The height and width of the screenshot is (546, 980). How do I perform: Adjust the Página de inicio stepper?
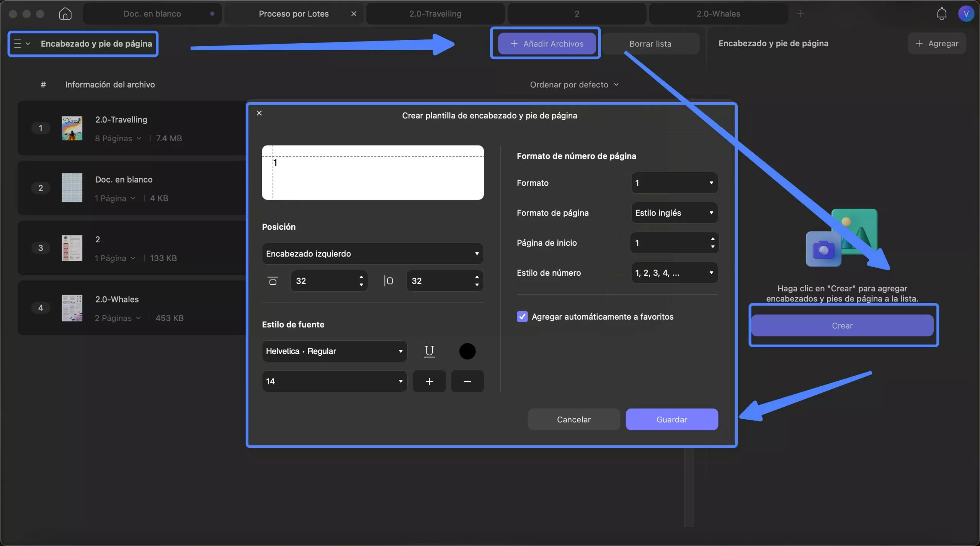point(712,243)
